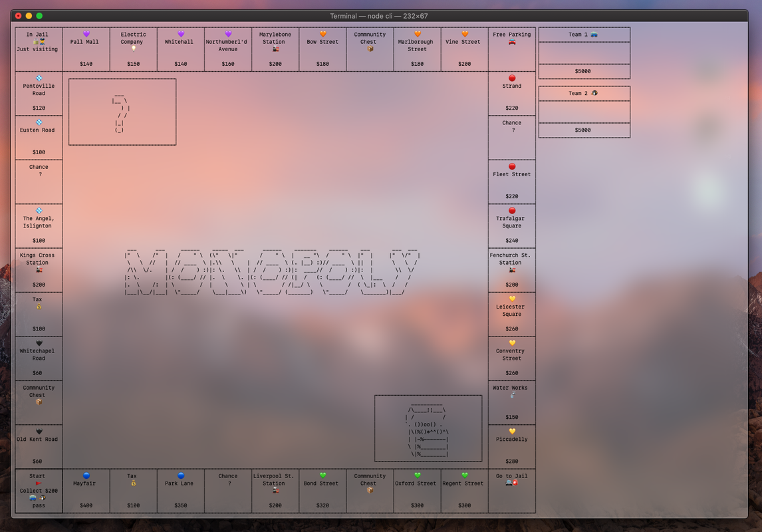The image size is (762, 532).
Task: Click the Just visiting text
Action: 37,49
